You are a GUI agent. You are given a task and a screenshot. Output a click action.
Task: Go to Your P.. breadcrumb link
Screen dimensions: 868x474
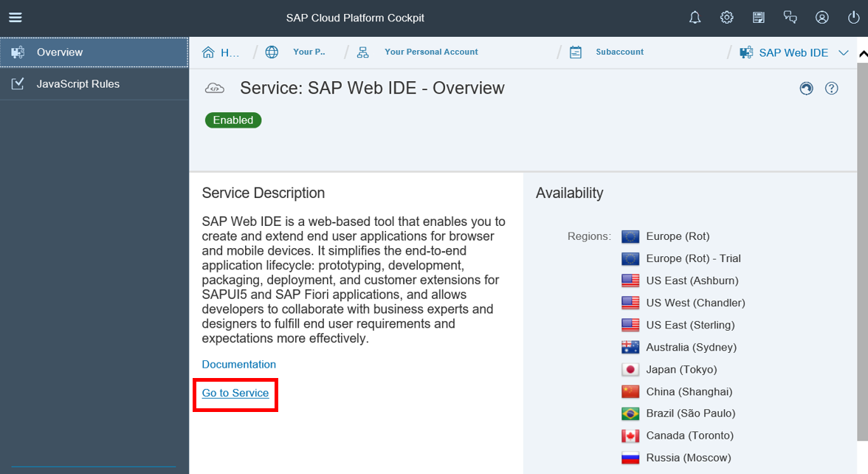pos(309,52)
